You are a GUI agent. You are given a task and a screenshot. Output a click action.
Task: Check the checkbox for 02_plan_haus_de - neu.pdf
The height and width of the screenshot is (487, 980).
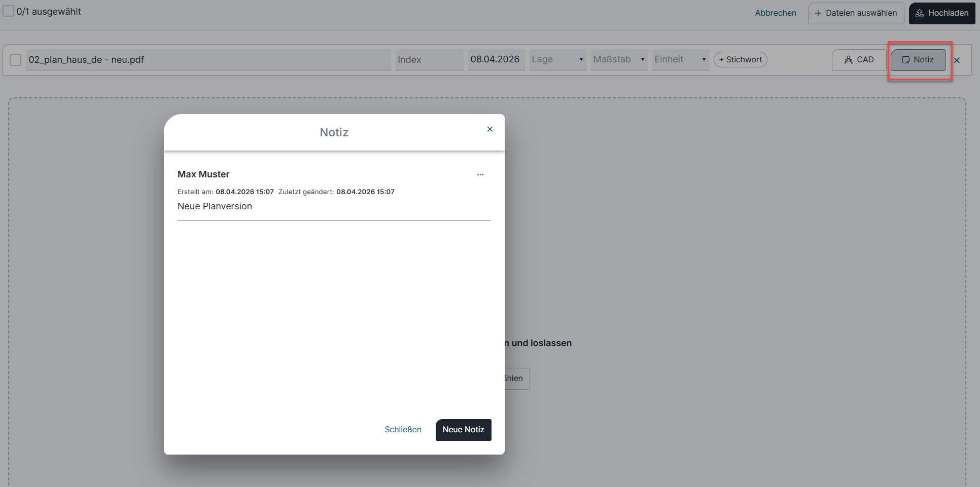(x=16, y=60)
